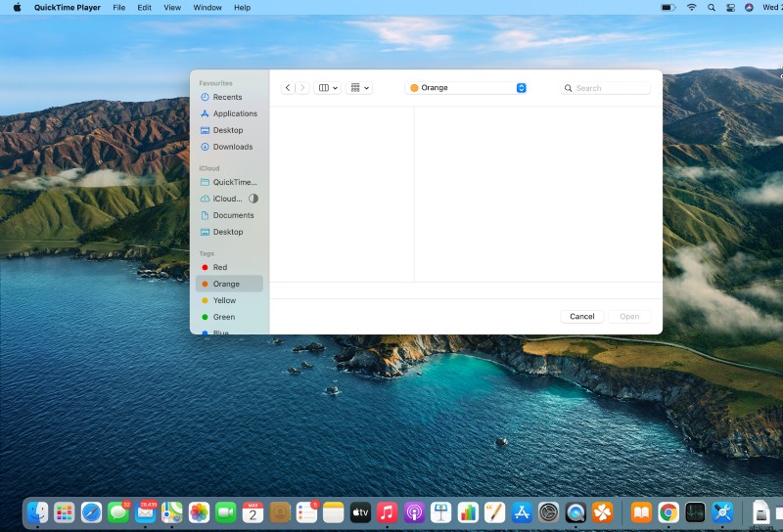Open the Edit menu
This screenshot has height=532, width=783.
coord(144,8)
